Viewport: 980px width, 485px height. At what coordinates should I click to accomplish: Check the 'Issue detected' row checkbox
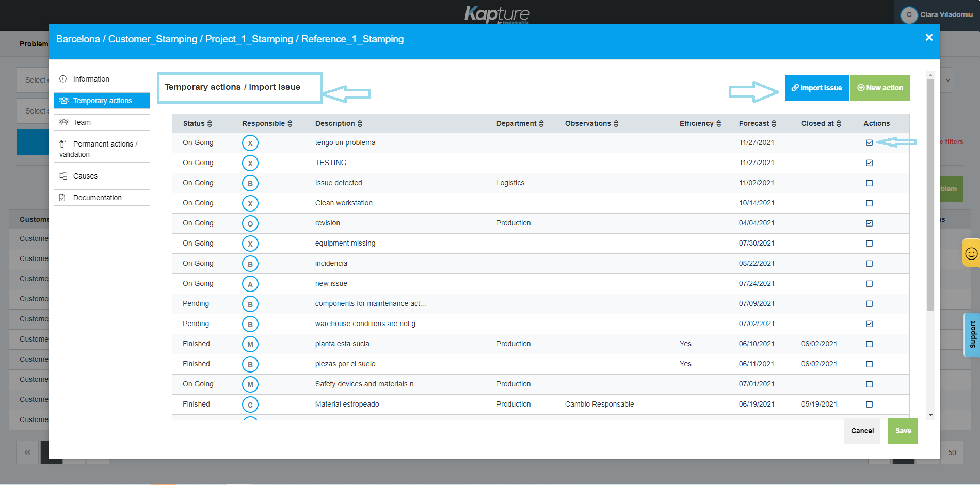pos(869,183)
